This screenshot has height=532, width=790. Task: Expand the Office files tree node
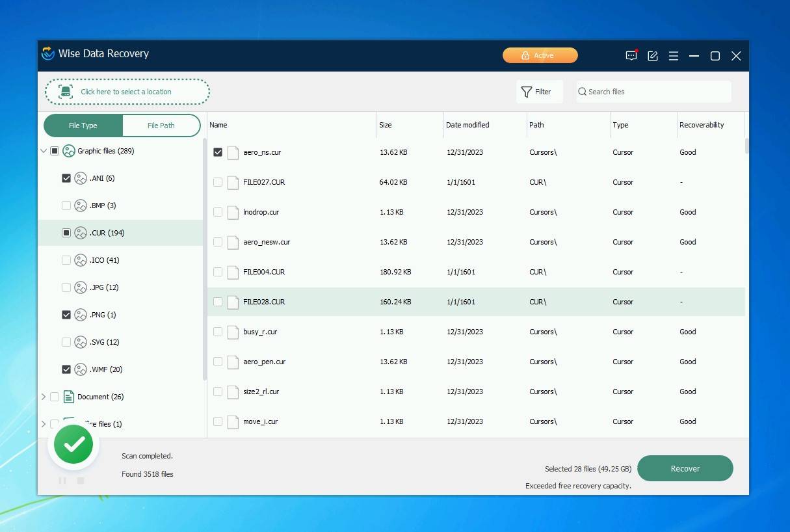click(x=44, y=424)
